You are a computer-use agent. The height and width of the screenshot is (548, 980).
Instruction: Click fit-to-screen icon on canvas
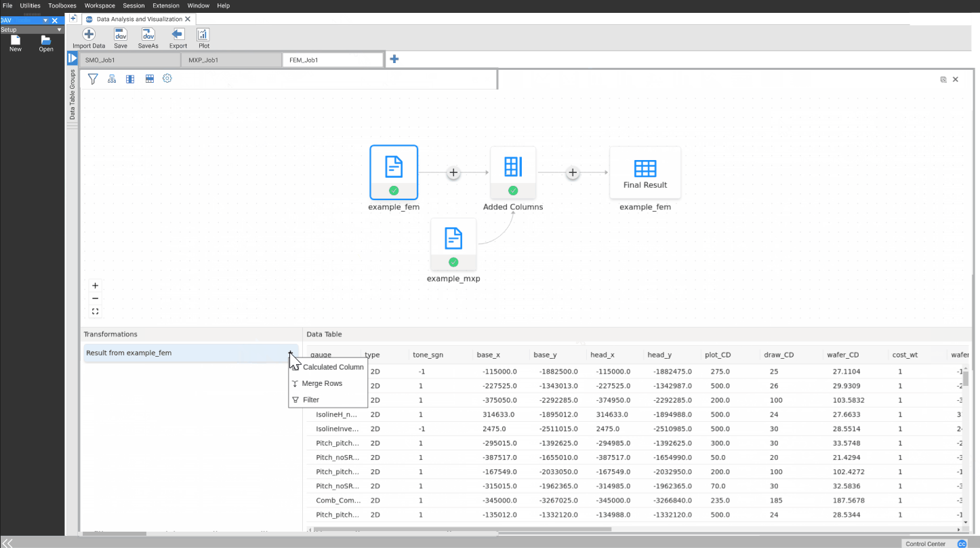[96, 312]
